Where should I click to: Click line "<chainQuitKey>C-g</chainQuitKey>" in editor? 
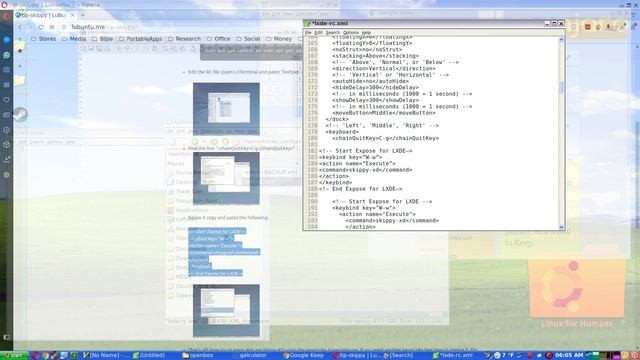385,138
